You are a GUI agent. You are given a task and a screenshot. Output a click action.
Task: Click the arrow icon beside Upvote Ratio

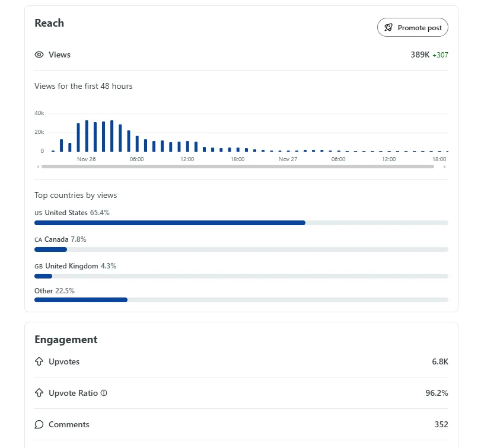39,393
